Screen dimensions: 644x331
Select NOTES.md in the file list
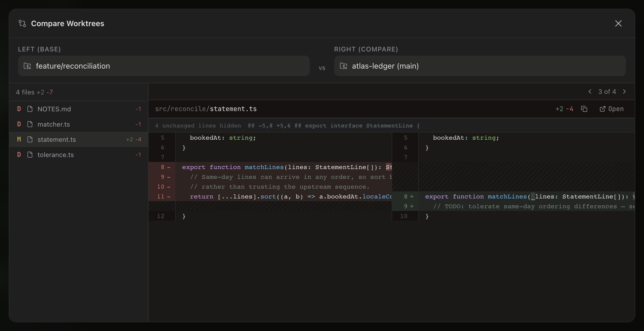coord(79,109)
